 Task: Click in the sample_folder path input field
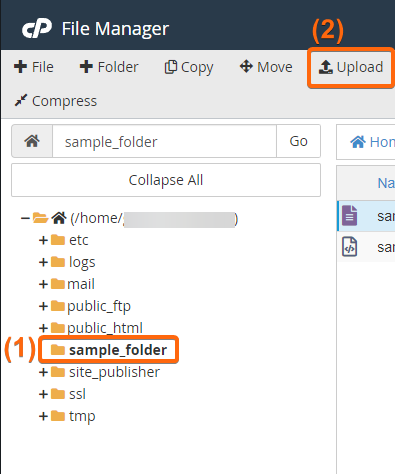[164, 141]
